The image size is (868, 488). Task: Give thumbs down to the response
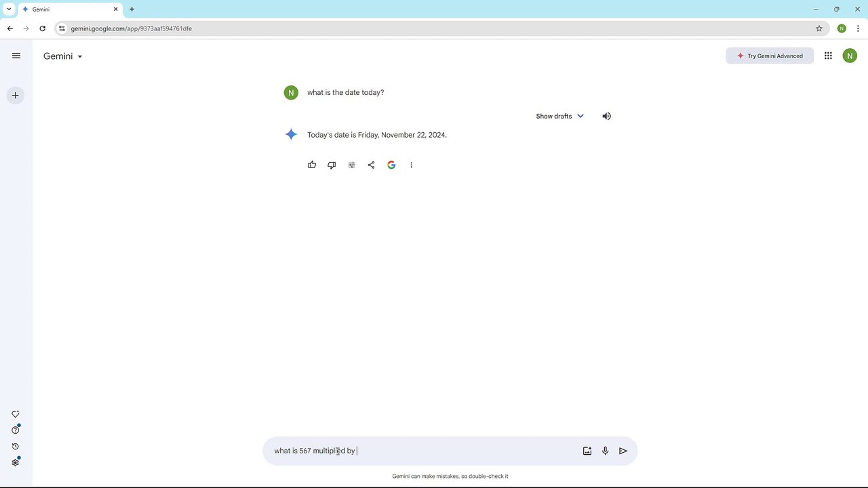[332, 165]
